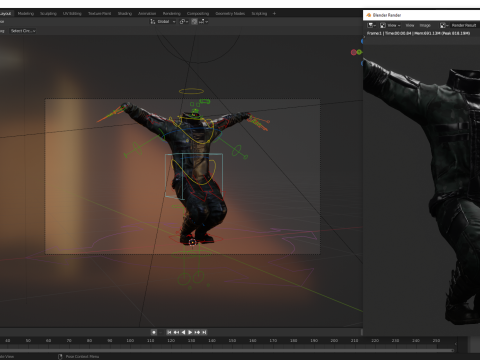
Task: Click frame 200 on the timeline ruler
Action: pos(334,341)
